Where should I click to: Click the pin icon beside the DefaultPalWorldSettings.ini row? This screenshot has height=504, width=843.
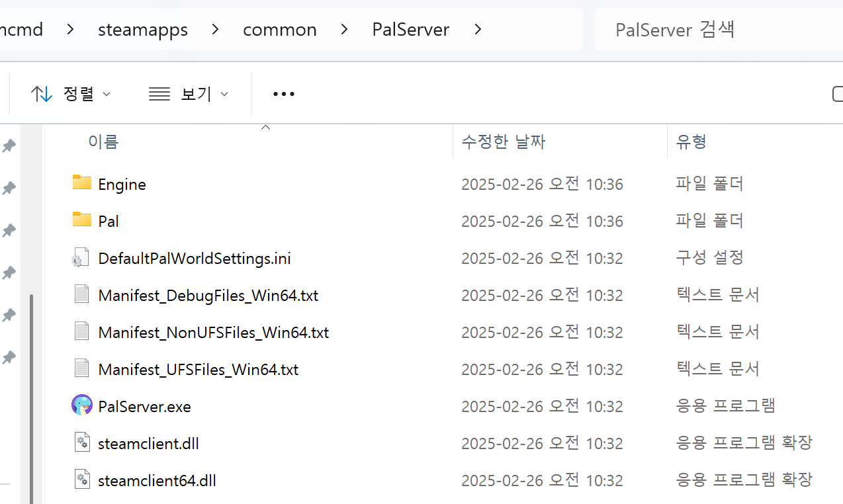point(9,273)
